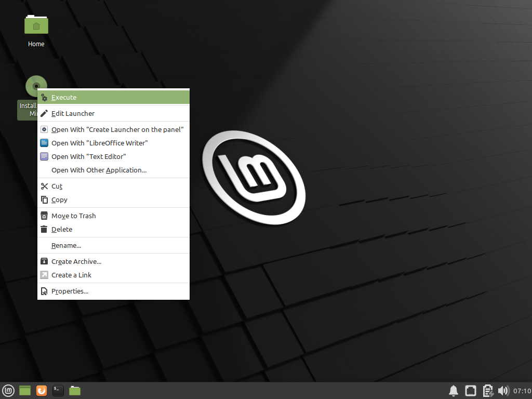The image size is (532, 399).
Task: Open the file manager panel launcher
Action: pyautogui.click(x=75, y=391)
